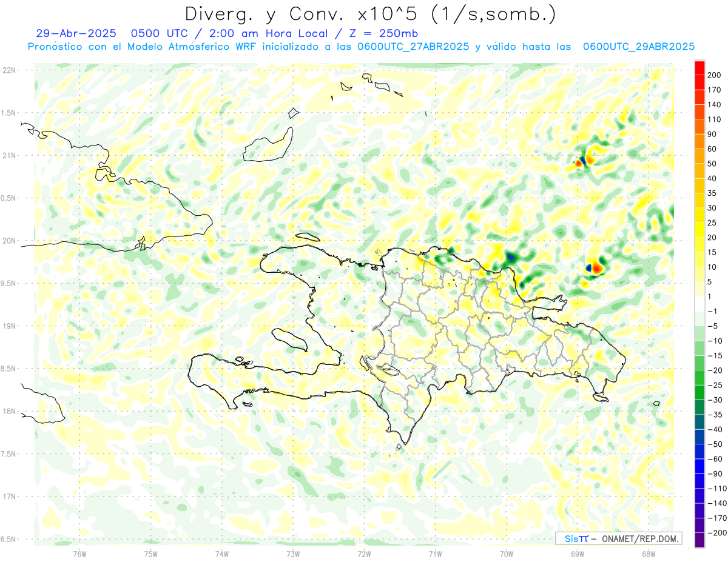Click the dark purple swatch below -200
728x562 pixels.
click(700, 540)
